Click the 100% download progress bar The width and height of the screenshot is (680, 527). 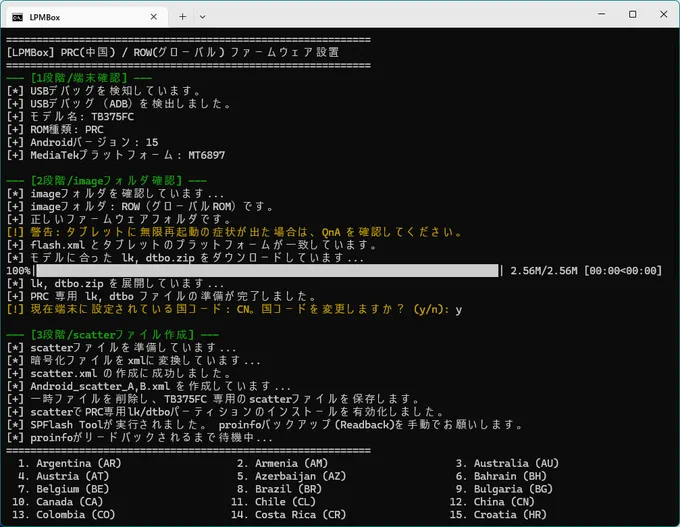point(267,271)
